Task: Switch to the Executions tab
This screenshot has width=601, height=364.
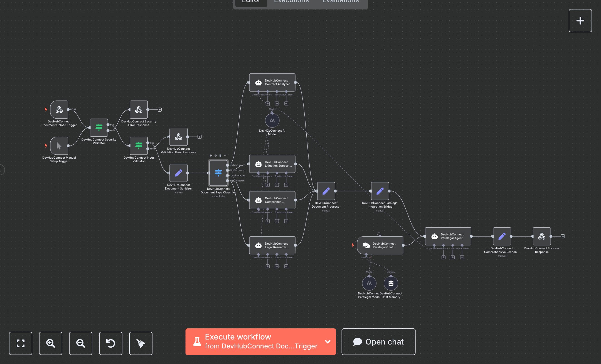Action: [291, 2]
